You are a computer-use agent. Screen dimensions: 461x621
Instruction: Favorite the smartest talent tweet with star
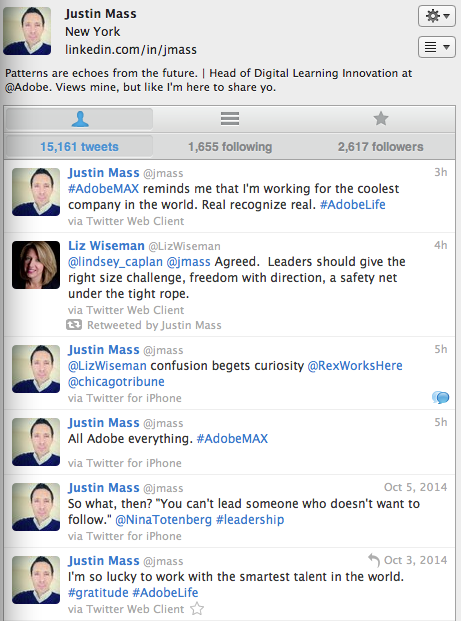197,609
